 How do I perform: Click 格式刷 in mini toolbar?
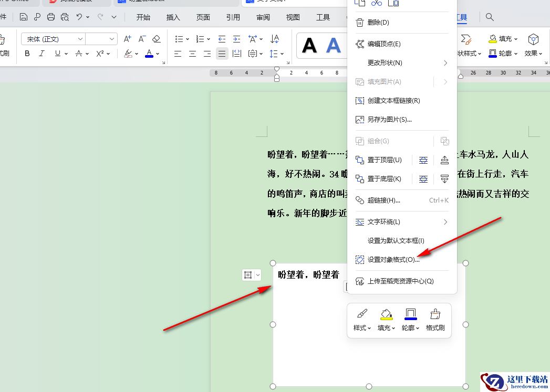435,320
